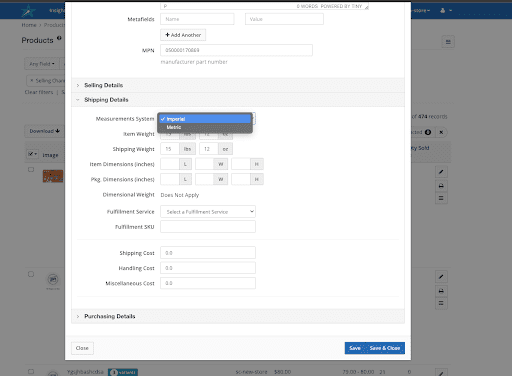Collapse the Shipping Details section

click(x=238, y=100)
